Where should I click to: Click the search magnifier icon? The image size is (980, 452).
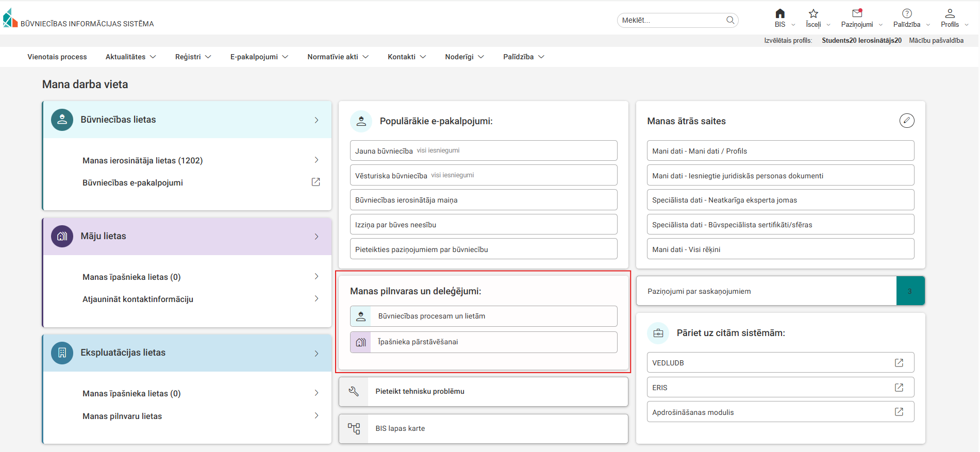click(x=730, y=20)
